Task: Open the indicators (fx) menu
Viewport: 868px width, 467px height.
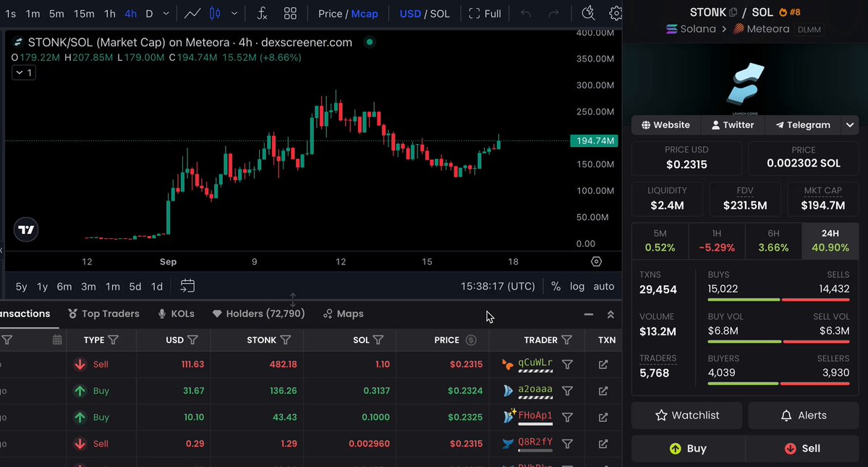Action: click(x=263, y=13)
